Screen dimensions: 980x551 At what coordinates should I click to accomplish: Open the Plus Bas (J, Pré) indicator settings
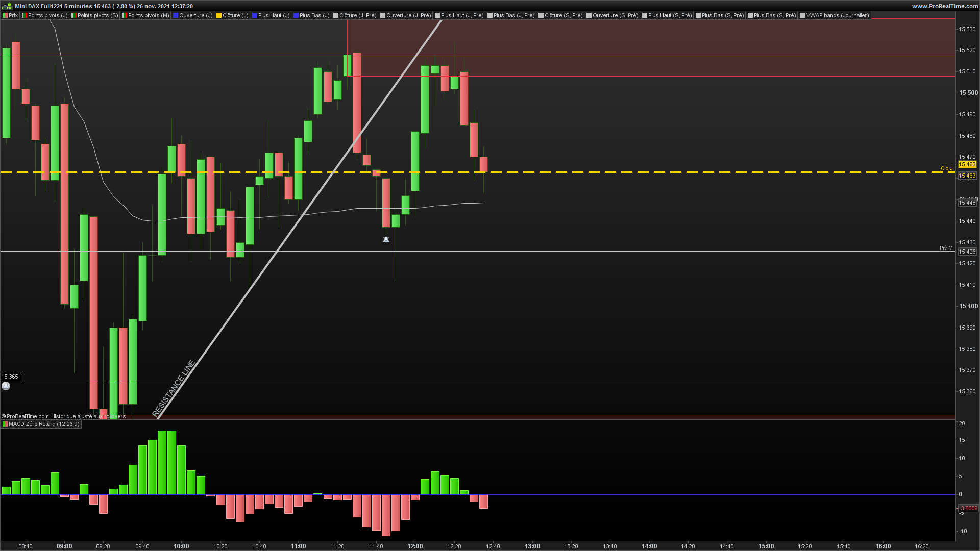click(513, 15)
